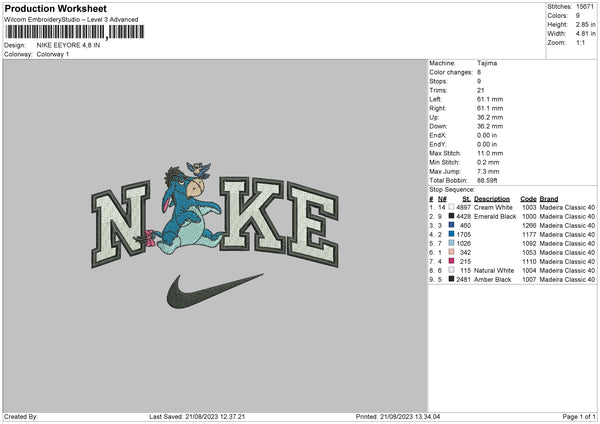Click the pink swatch for code 1110
The image size is (600, 424).
(452, 261)
